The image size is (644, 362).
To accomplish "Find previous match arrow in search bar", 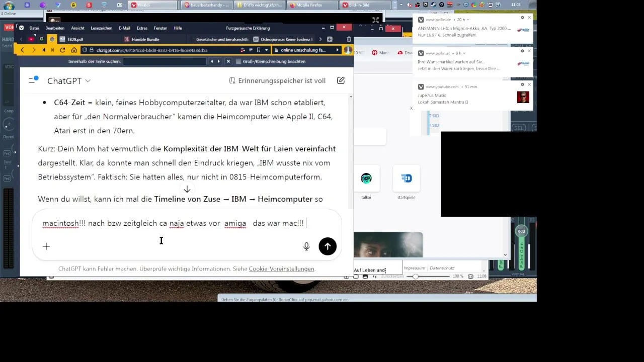I will pyautogui.click(x=212, y=61).
